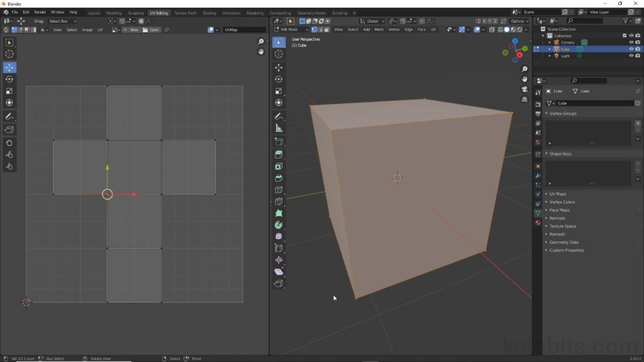Select the Annotate tool in the UV editor sidebar
This screenshot has height=362, width=644.
click(x=9, y=116)
